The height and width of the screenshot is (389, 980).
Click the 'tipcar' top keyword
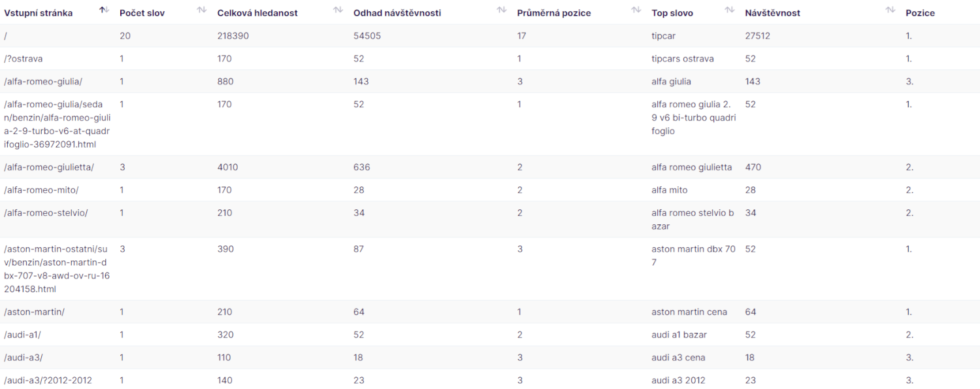664,36
